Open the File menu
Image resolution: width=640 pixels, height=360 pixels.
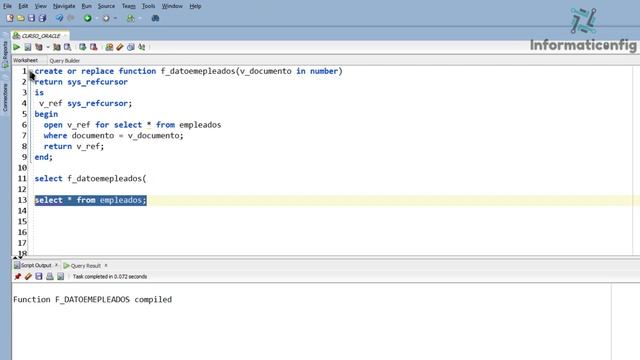pyautogui.click(x=7, y=6)
